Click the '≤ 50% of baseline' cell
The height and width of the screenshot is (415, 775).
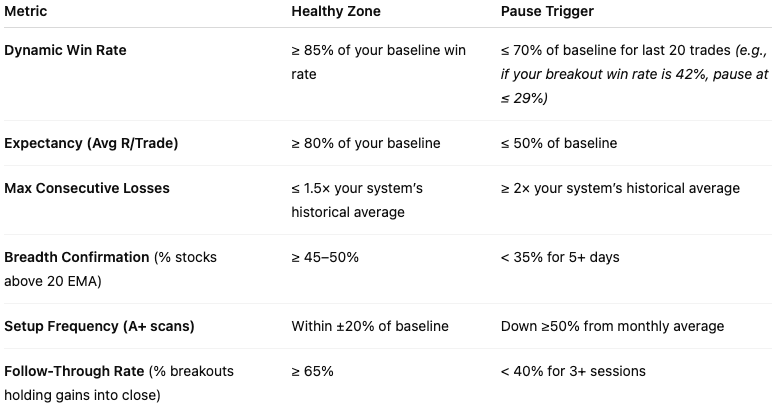coord(559,143)
